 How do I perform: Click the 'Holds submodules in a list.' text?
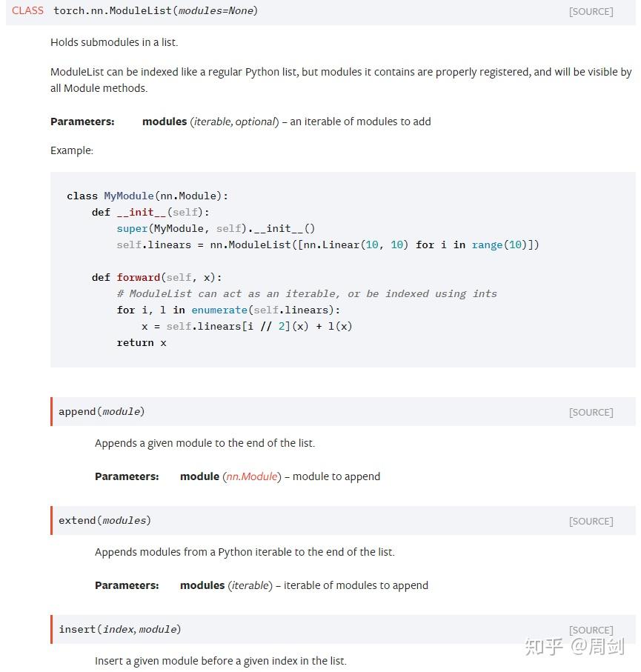(114, 42)
